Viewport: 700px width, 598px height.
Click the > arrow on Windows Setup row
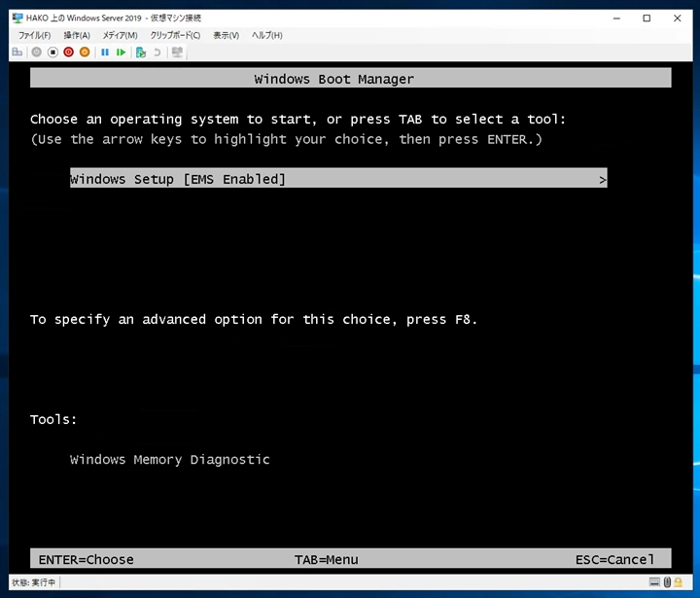tap(602, 180)
